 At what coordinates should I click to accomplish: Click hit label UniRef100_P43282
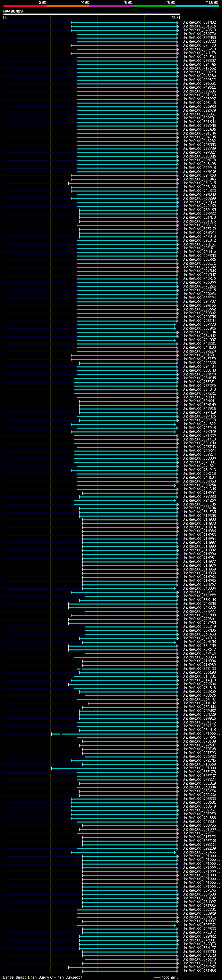coord(199,141)
